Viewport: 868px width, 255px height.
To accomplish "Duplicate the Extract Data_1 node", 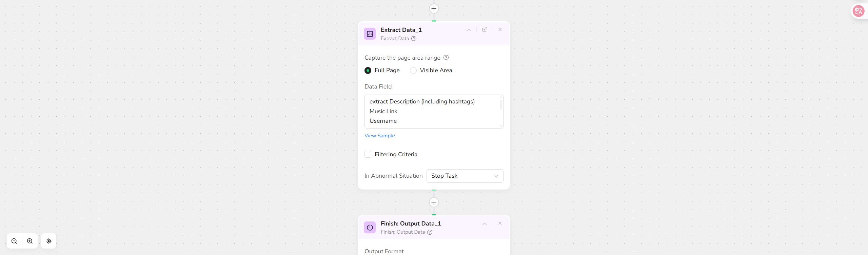I will 485,30.
